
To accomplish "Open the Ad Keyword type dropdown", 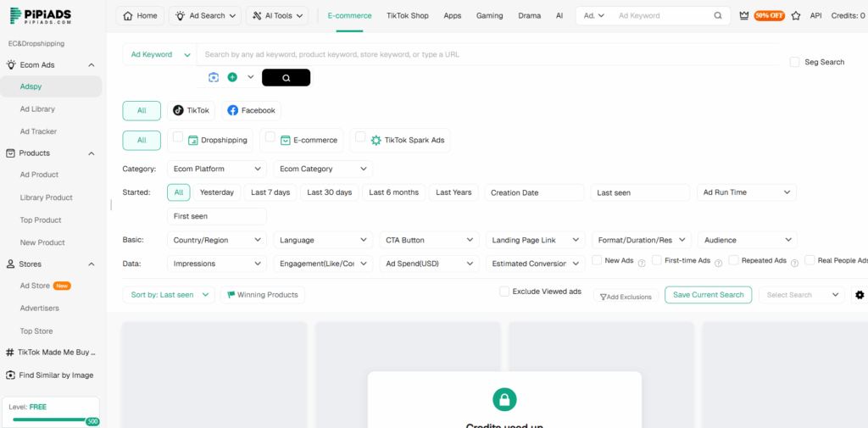I will tap(160, 55).
